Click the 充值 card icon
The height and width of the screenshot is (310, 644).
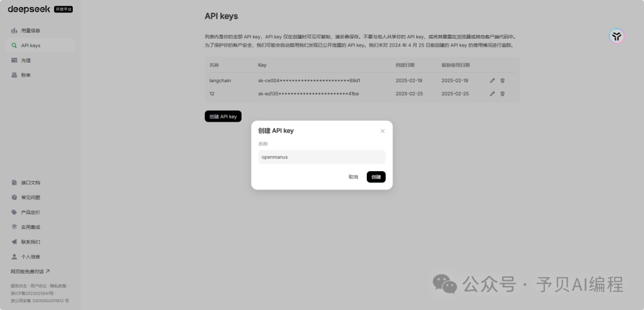coord(14,60)
